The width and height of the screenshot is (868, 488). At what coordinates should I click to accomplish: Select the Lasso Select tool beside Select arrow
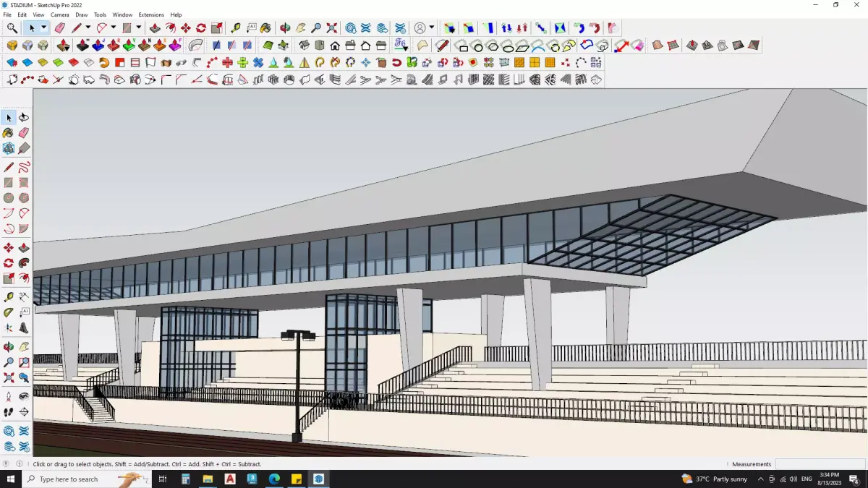coord(24,117)
